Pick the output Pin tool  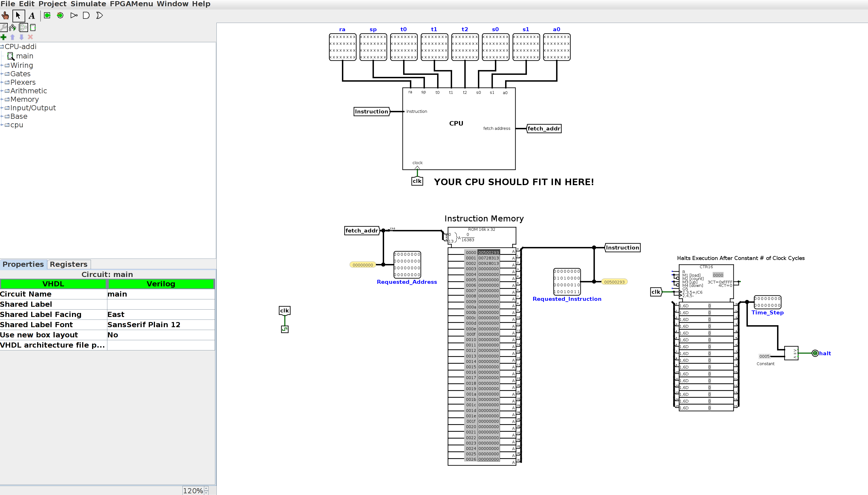pos(60,16)
